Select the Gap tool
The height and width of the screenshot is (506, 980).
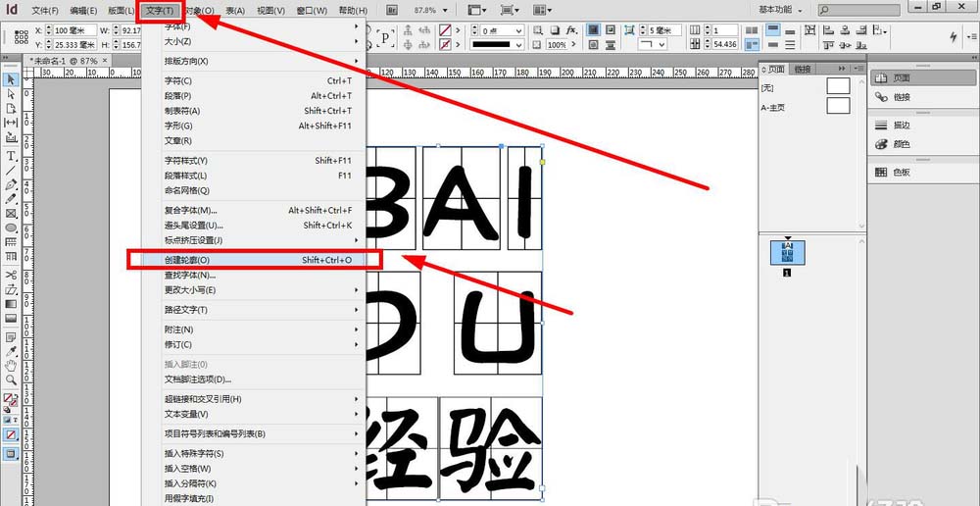click(11, 123)
